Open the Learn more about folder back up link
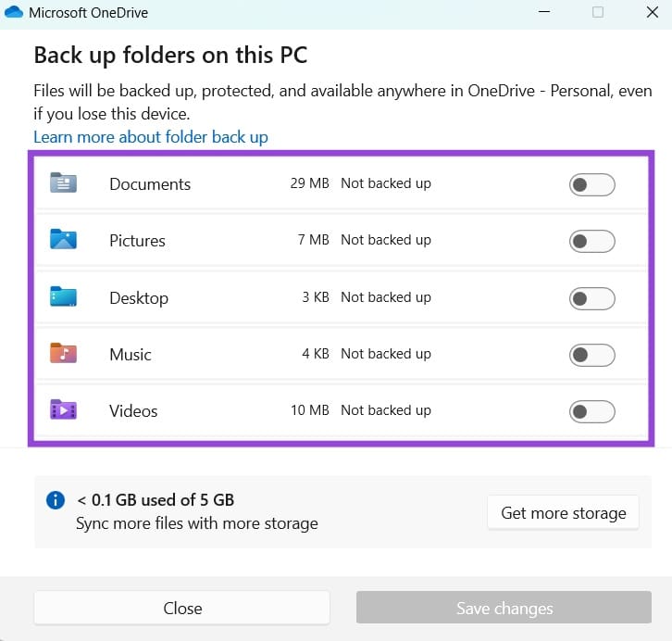Viewport: 672px width, 641px height. click(151, 137)
